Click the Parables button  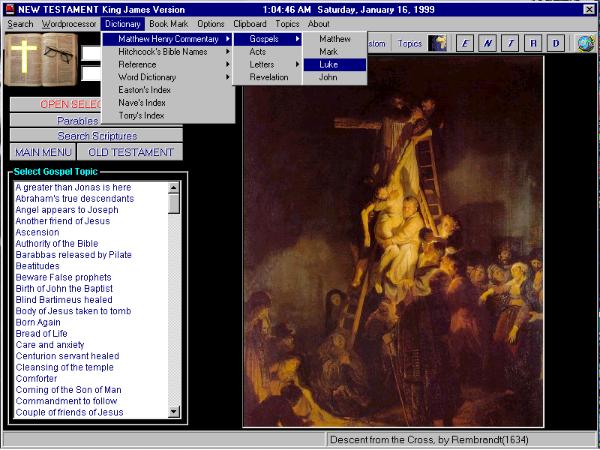[96, 121]
